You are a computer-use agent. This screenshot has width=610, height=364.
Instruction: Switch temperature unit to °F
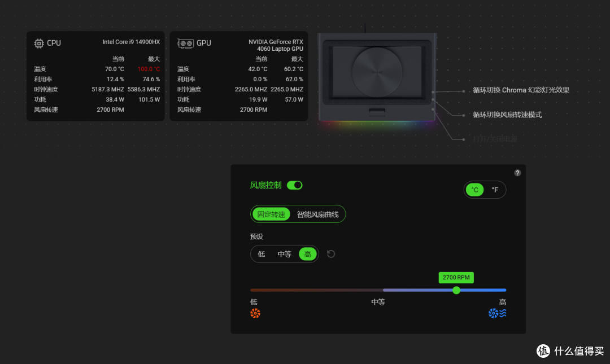pyautogui.click(x=495, y=190)
